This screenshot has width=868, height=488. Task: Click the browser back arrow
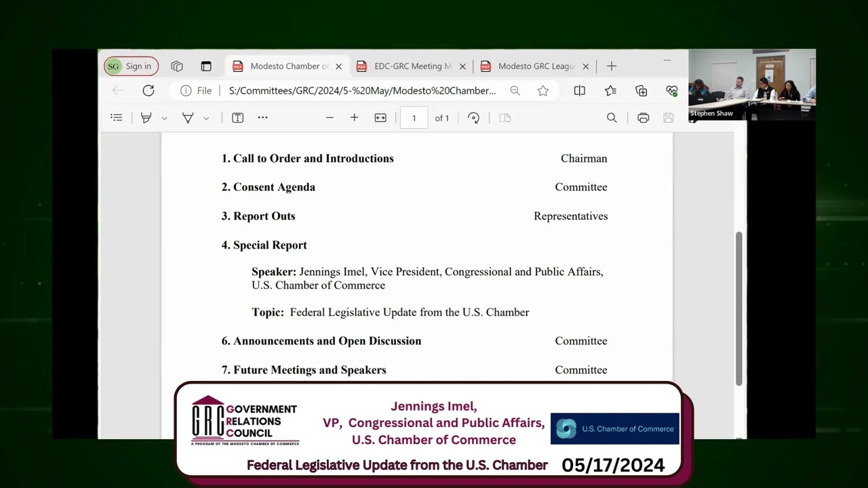tap(118, 91)
